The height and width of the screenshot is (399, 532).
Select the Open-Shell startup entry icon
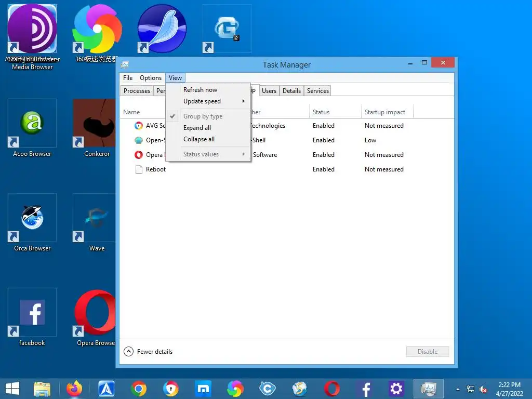[x=138, y=140]
